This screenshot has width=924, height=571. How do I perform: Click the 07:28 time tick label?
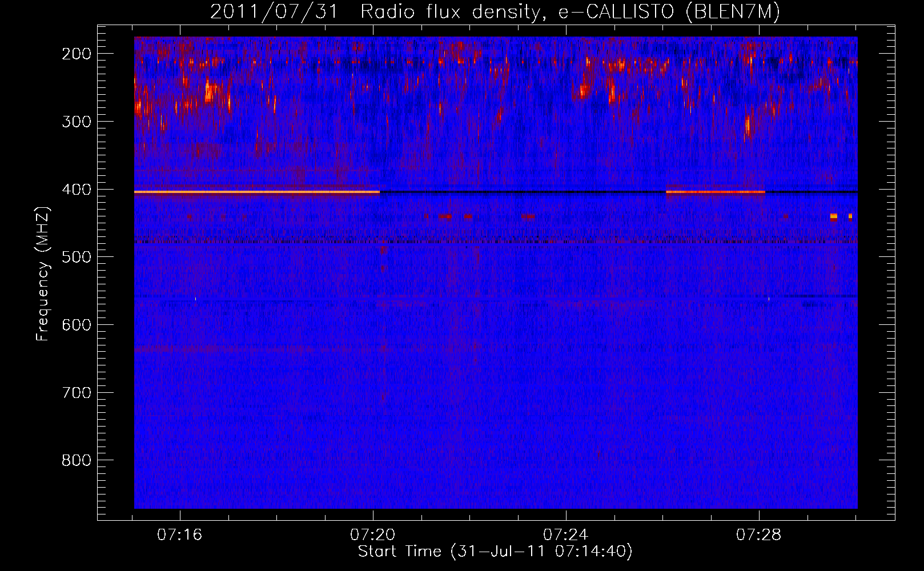click(759, 535)
